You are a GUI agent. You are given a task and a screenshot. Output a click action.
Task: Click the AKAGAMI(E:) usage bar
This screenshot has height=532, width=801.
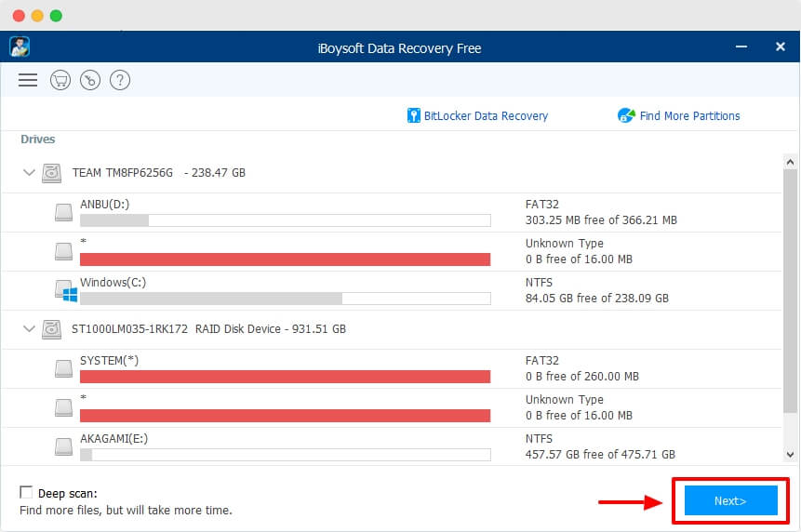click(285, 455)
